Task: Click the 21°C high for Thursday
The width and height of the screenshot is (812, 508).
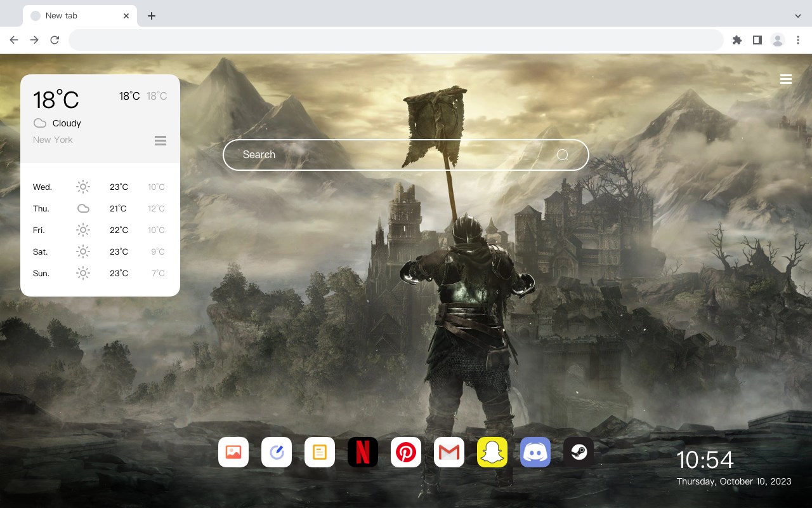Action: tap(118, 208)
